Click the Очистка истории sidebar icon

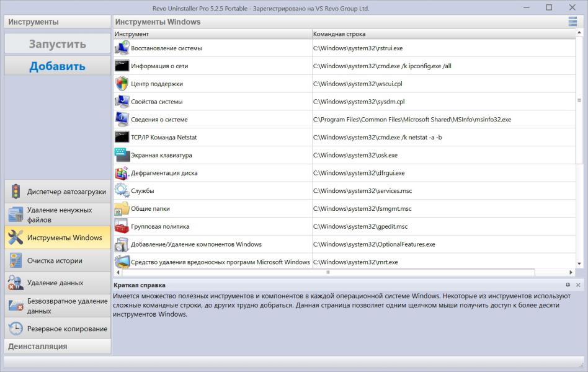[16, 260]
